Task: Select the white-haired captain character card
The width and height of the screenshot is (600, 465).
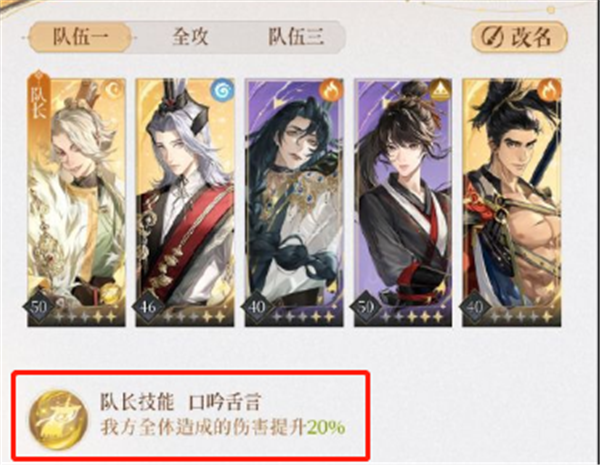Action: pyautogui.click(x=77, y=202)
